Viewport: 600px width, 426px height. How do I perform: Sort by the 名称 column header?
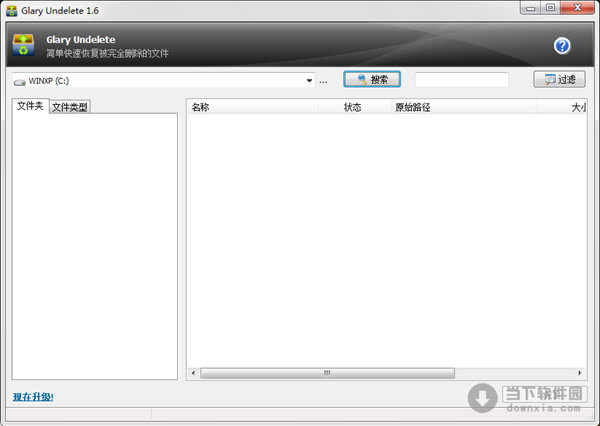click(253, 107)
